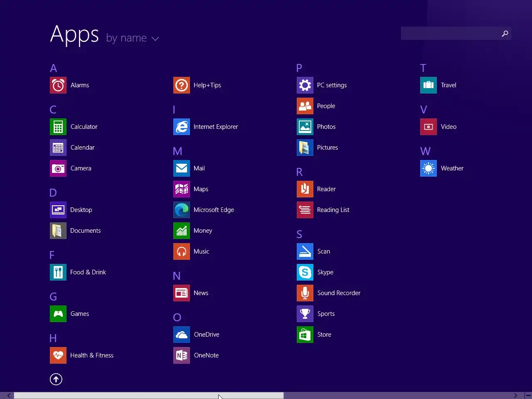Open the Music headphones icon
Image resolution: width=532 pixels, height=399 pixels.
182,251
